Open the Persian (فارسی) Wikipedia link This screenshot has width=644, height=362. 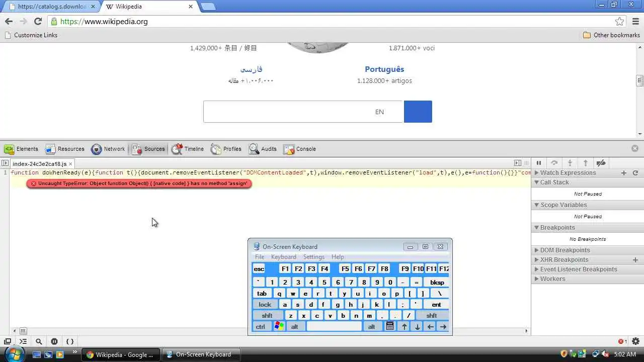[251, 69]
